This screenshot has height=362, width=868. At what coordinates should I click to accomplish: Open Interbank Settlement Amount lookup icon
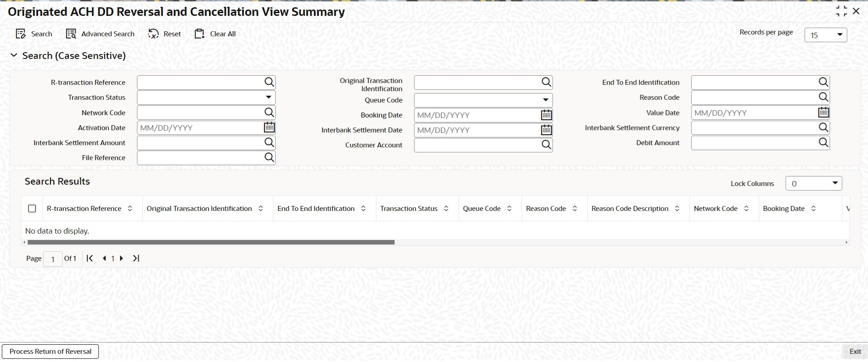(x=269, y=142)
